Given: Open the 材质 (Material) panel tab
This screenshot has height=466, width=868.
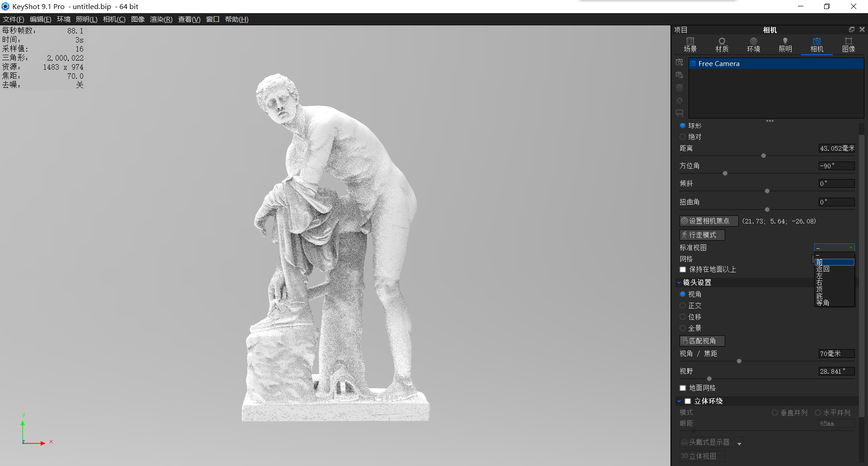Looking at the screenshot, I should [x=722, y=45].
